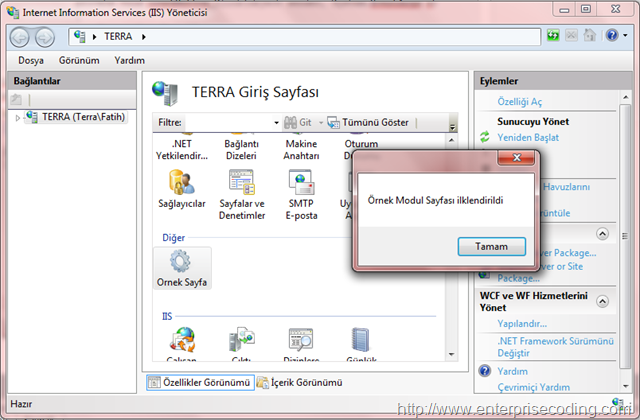Open Makine Anahtarı feature
The height and width of the screenshot is (420, 640).
click(301, 150)
